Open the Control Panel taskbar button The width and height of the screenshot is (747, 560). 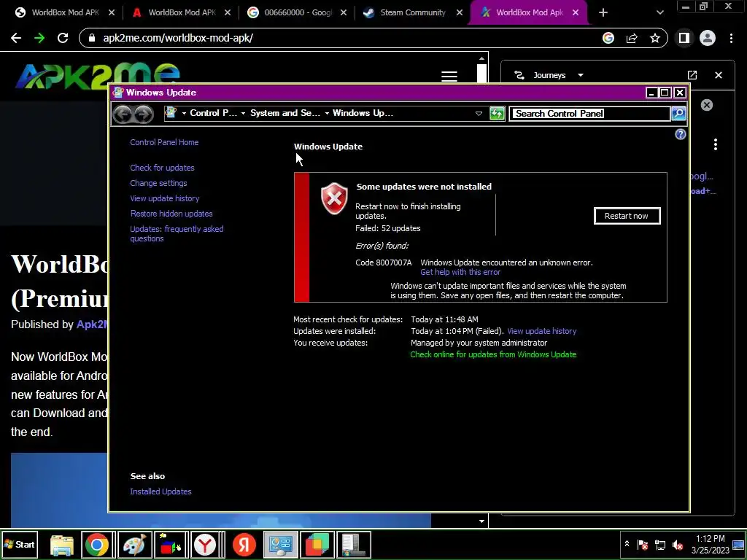click(281, 545)
